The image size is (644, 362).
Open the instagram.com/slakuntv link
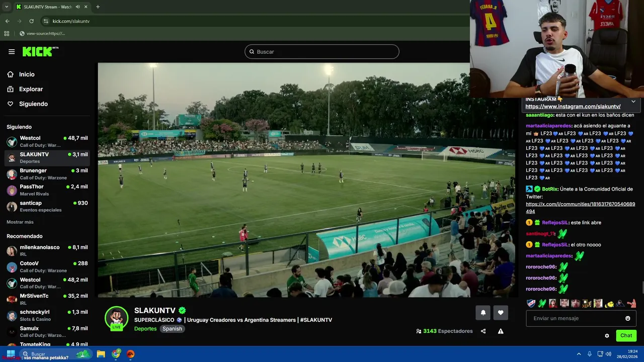(x=573, y=107)
